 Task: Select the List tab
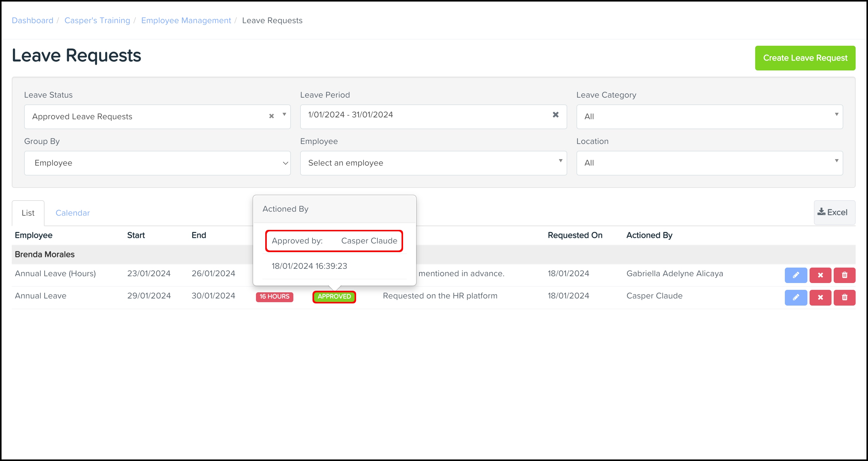(28, 213)
